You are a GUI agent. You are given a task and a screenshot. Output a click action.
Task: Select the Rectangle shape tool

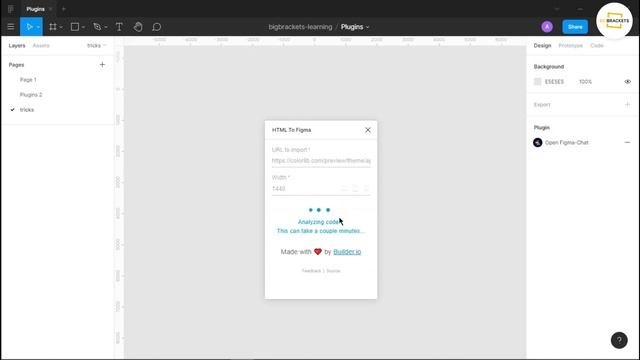(x=75, y=27)
